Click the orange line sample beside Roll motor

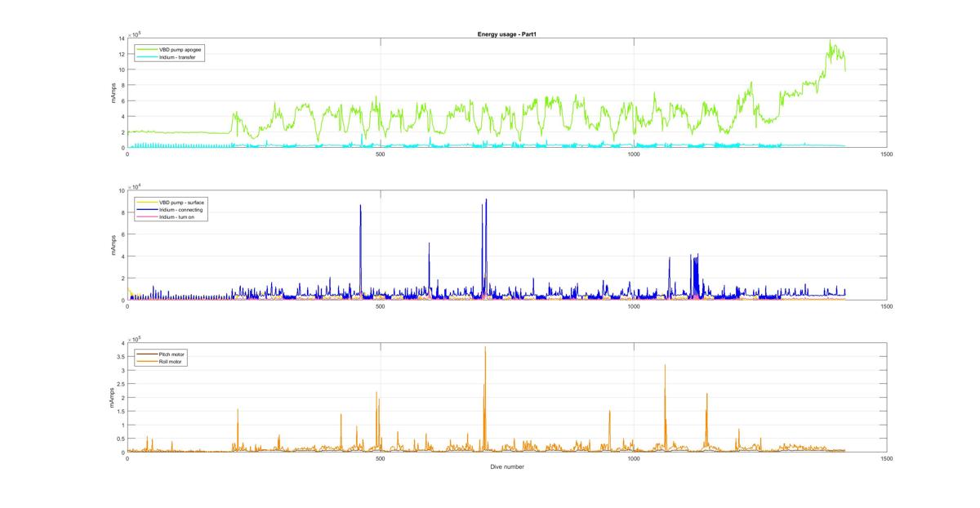click(146, 361)
